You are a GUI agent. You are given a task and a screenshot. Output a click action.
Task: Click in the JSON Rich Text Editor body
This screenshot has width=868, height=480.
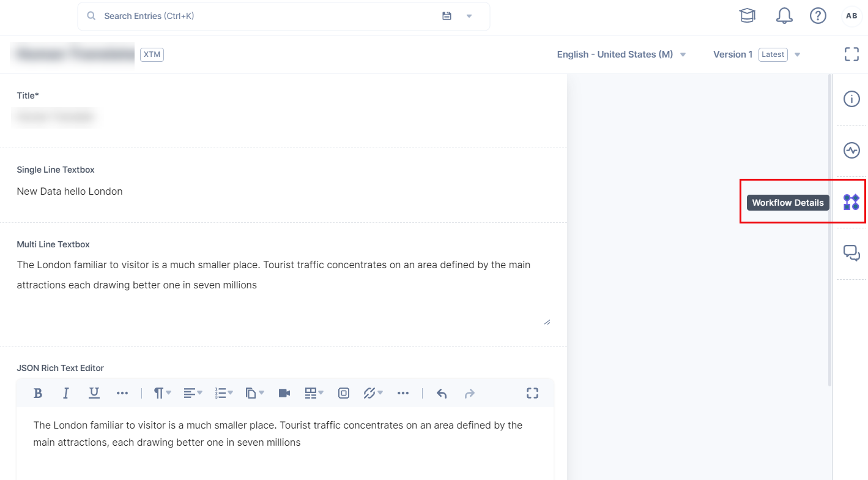285,444
